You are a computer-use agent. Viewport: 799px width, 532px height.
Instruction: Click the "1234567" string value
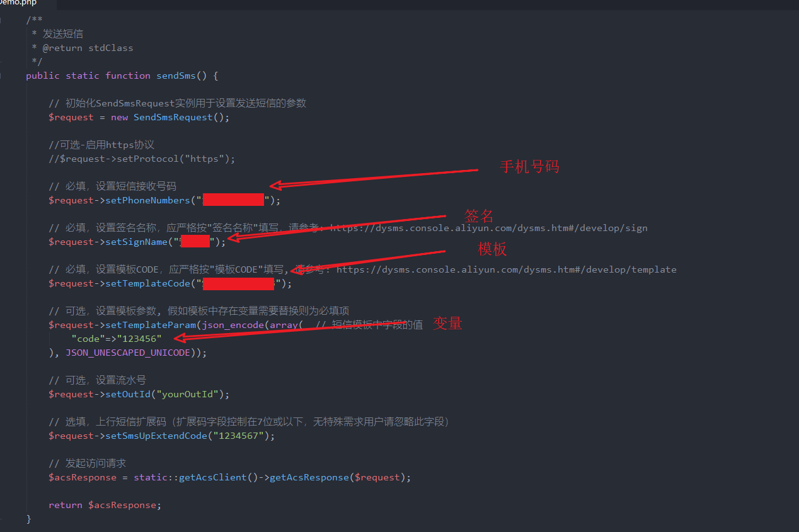[238, 436]
